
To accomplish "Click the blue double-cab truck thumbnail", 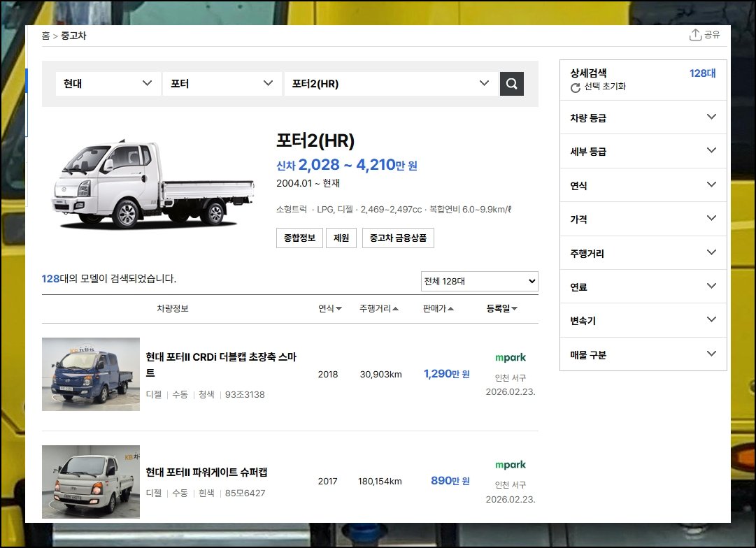I will coord(91,374).
